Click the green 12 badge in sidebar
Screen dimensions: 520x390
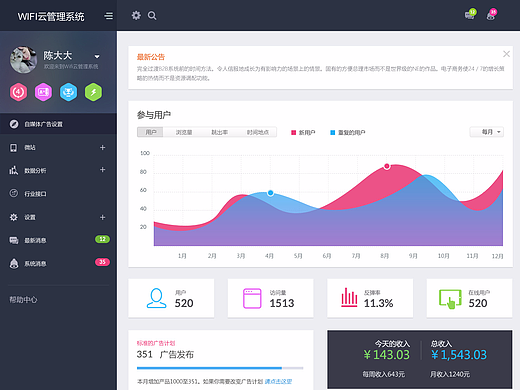pyautogui.click(x=102, y=239)
